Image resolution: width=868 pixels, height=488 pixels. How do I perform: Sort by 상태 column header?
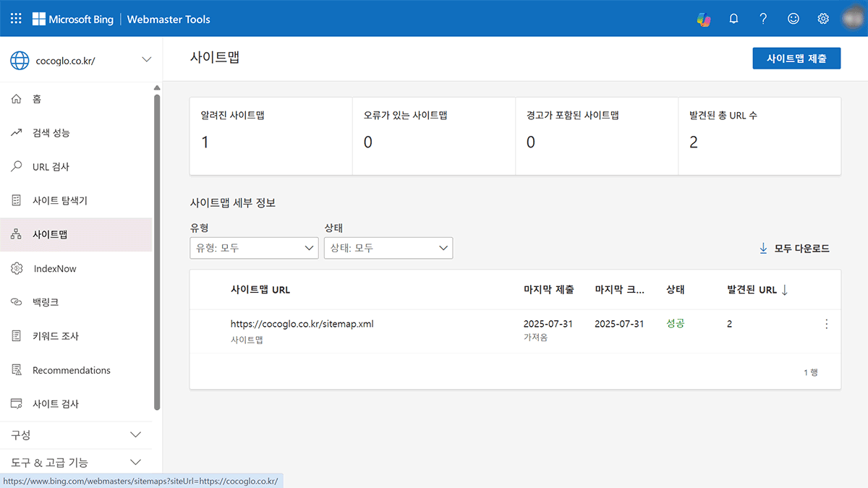pyautogui.click(x=676, y=290)
